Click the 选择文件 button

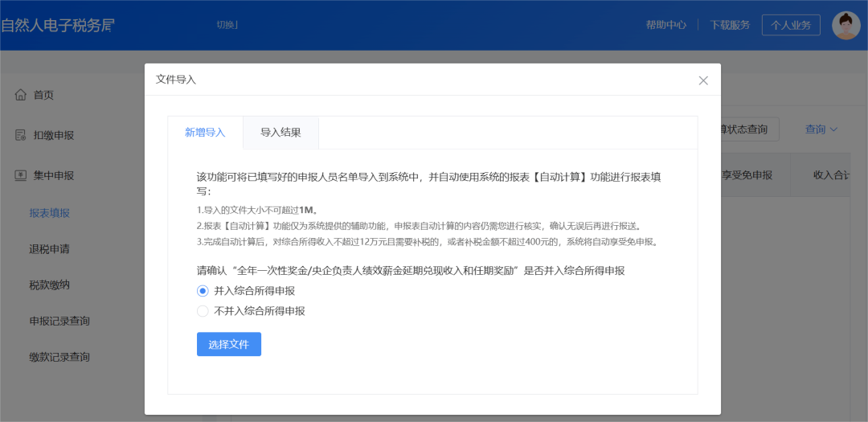tap(229, 344)
